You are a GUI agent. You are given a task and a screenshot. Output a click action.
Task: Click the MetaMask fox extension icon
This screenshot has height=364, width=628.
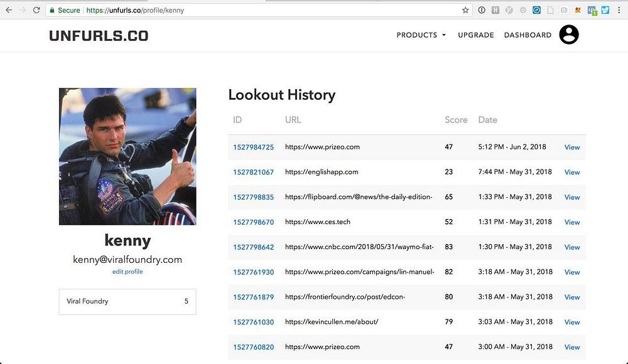click(578, 10)
